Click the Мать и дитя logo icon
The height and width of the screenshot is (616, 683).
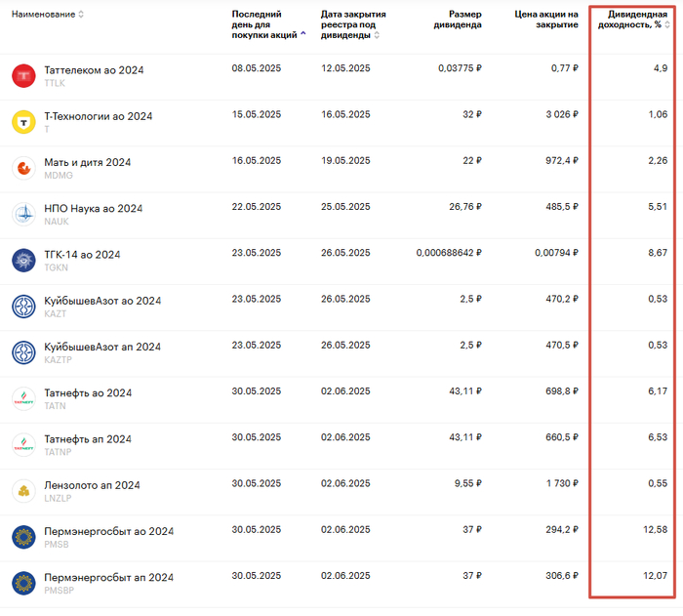point(23,168)
